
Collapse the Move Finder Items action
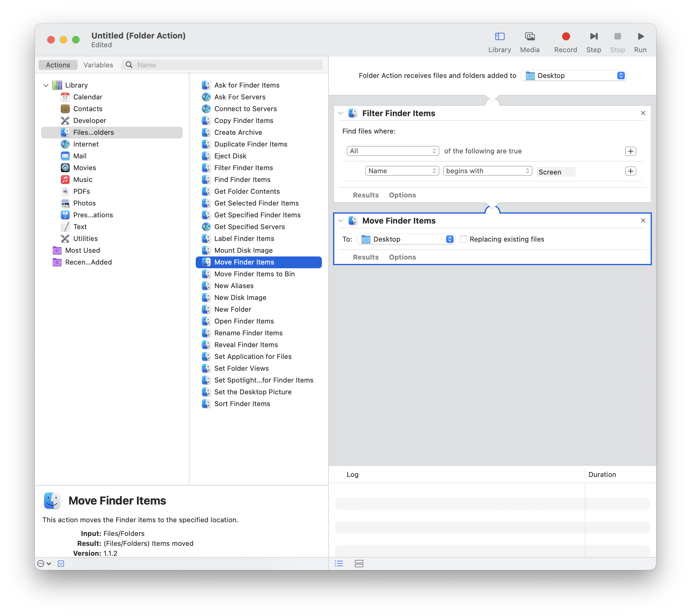click(341, 220)
